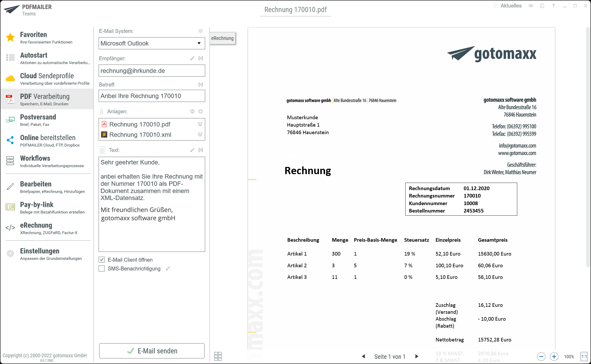
Task: Open the eRechnung side tab
Action: (222, 38)
